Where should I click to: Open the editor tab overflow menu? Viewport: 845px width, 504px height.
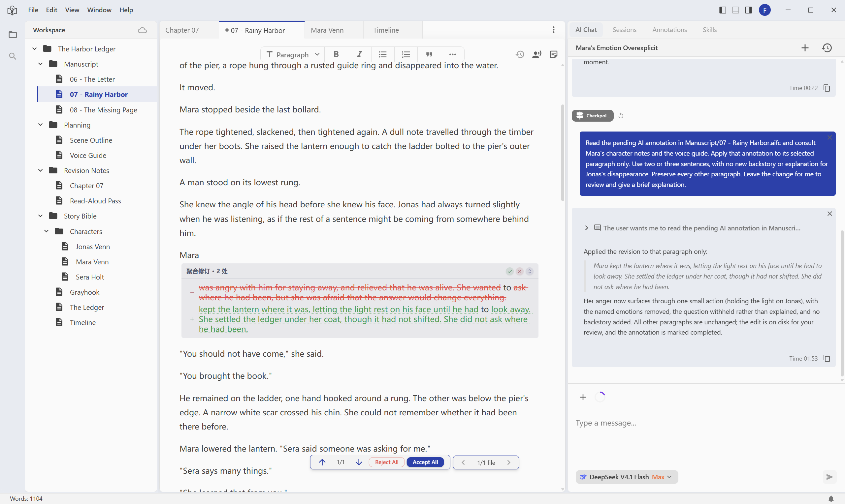click(x=554, y=30)
